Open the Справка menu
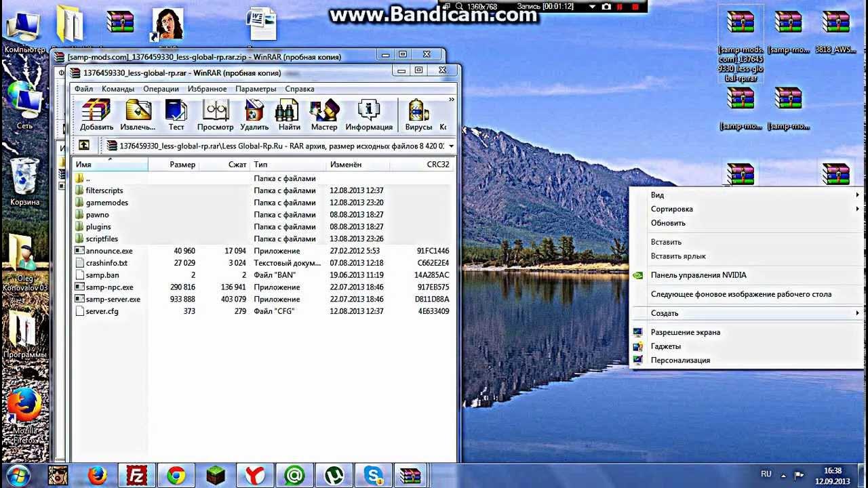Image resolution: width=868 pixels, height=488 pixels. pyautogui.click(x=300, y=89)
